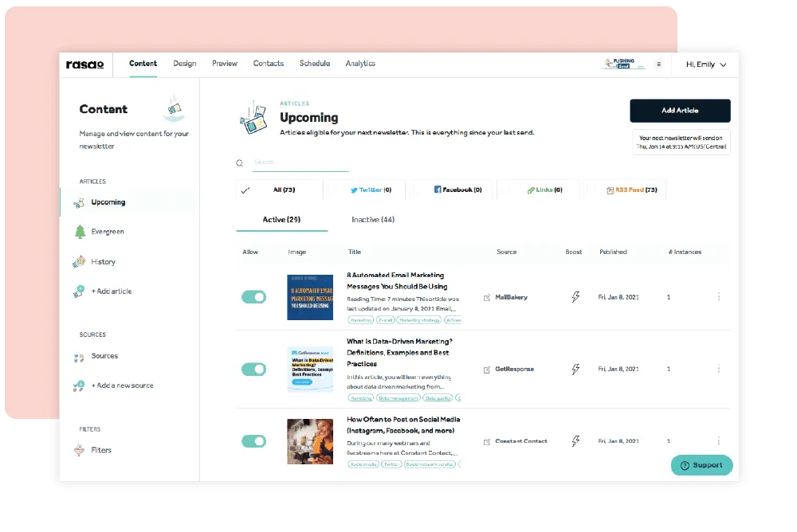Click the Pushing Send newsletter logo
797x532 pixels.
[x=623, y=64]
